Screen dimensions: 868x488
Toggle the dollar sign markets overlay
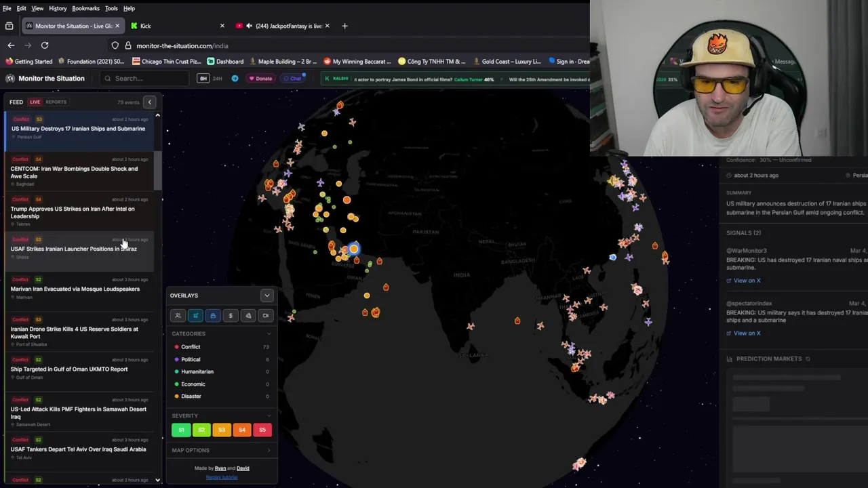[231, 316]
